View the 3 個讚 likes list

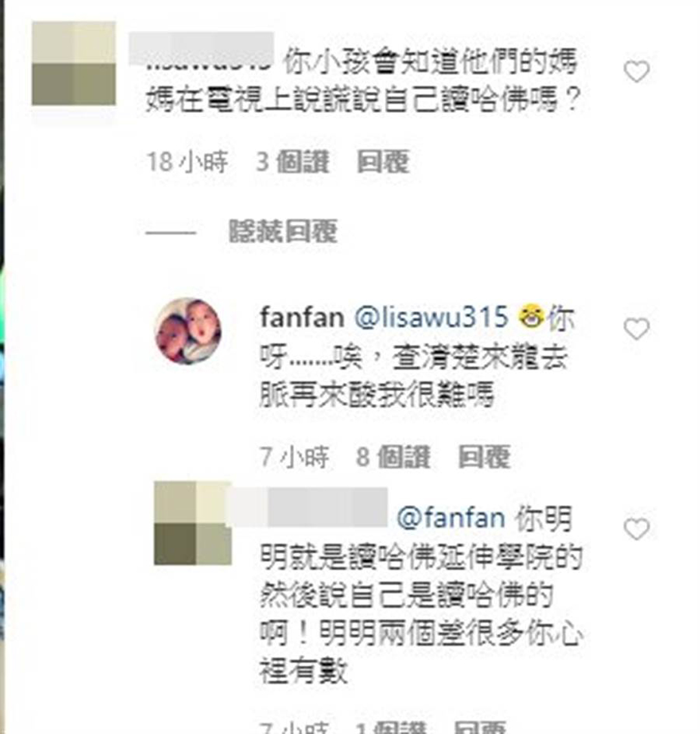pos(293,161)
